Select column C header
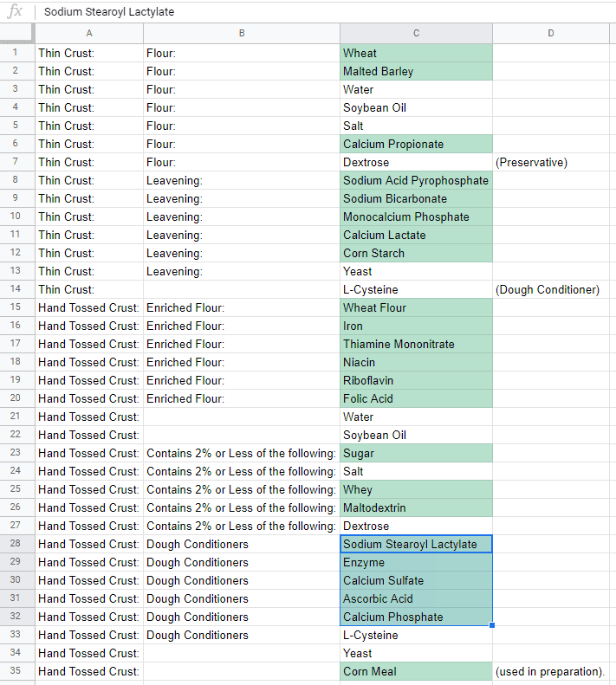The image size is (616, 685). 416,33
